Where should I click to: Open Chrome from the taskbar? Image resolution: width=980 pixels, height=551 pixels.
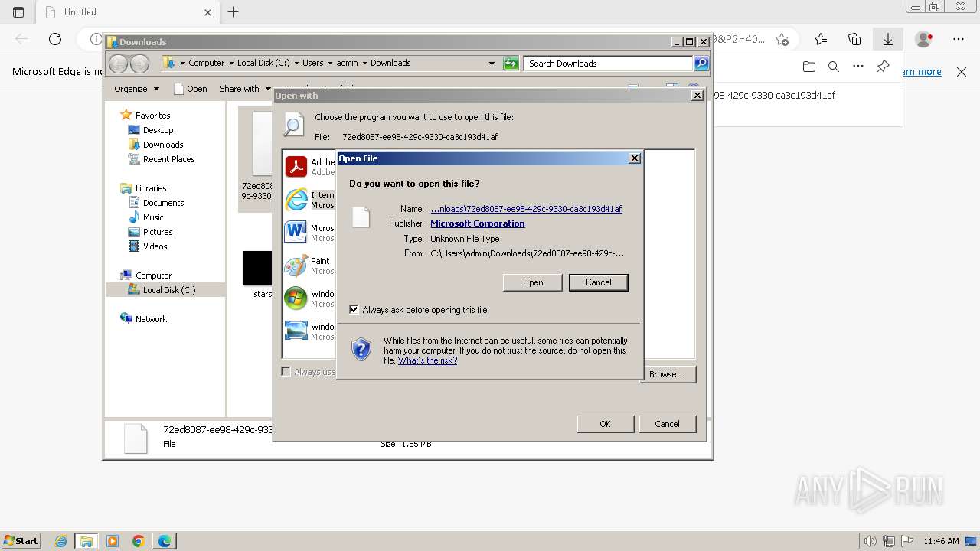pos(139,541)
